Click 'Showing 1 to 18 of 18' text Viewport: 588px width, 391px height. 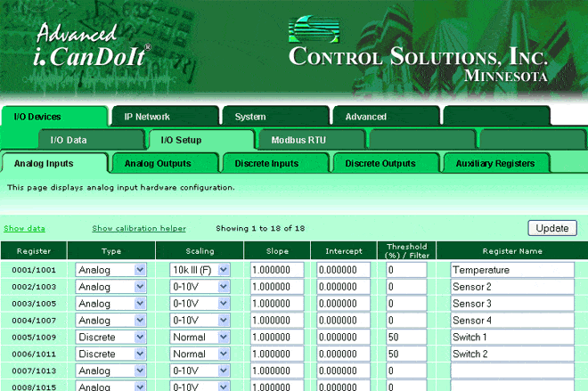260,228
